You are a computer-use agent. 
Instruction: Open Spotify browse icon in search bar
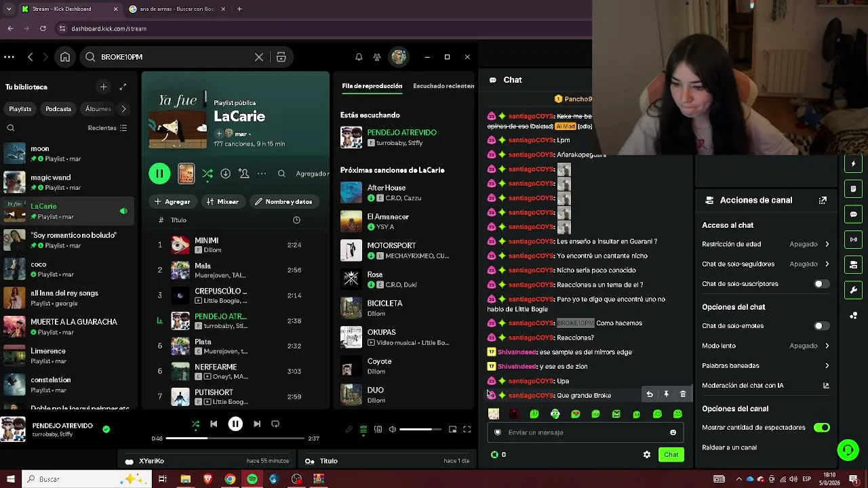(281, 57)
